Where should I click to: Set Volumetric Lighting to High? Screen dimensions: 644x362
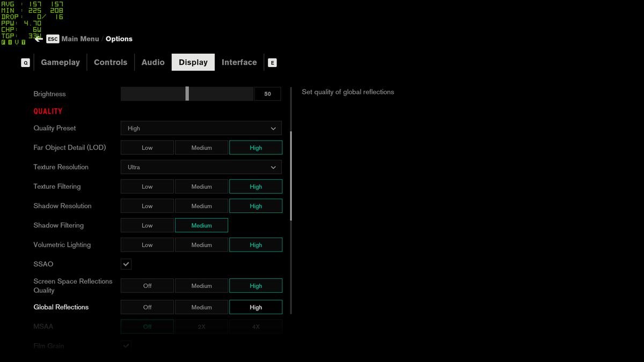(x=256, y=245)
